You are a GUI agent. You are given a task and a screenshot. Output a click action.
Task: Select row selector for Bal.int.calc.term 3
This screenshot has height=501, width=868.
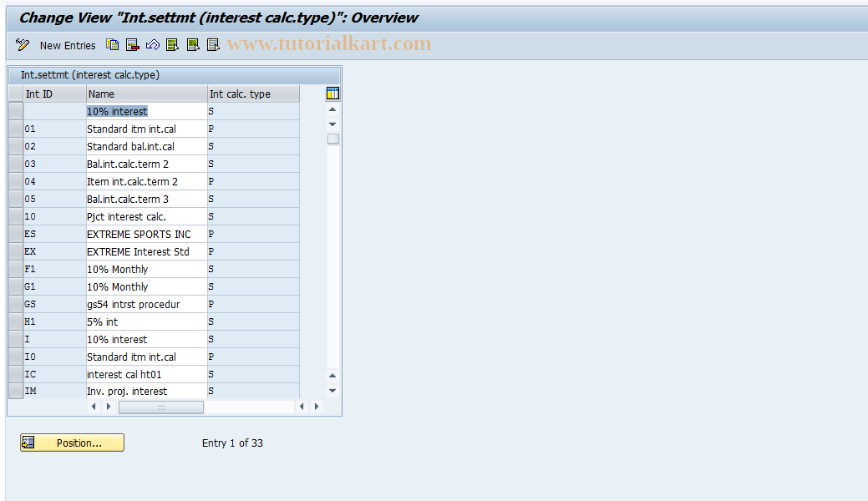[16, 200]
